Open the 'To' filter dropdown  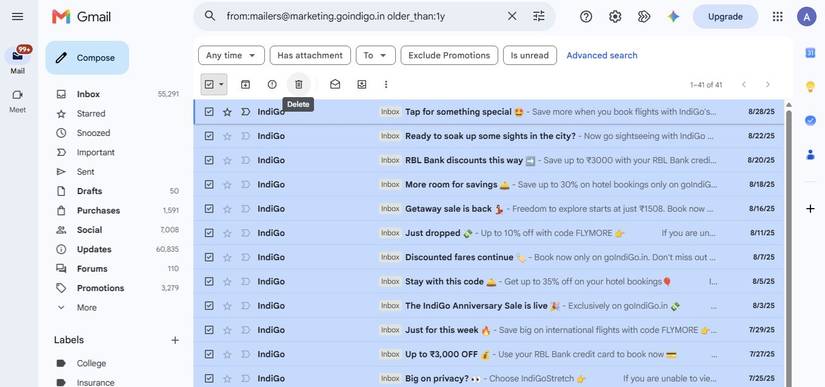pyautogui.click(x=375, y=55)
